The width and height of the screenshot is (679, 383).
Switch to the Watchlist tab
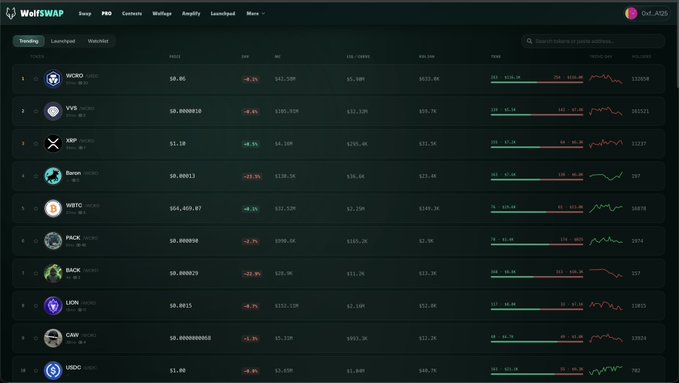98,41
